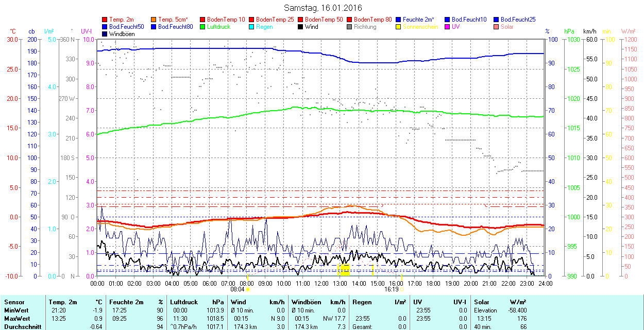
Task: Select the Feuchte 2m* legend label
Action: click(x=420, y=20)
